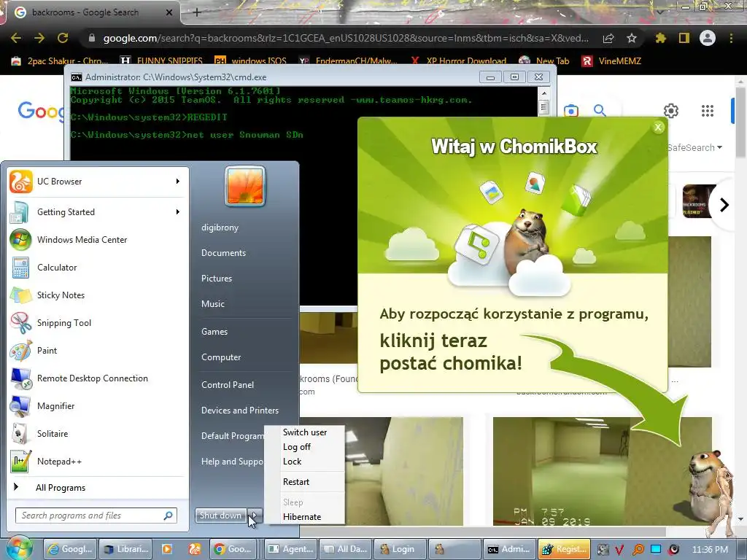Open Google apps grid
The height and width of the screenshot is (560, 747).
click(x=708, y=111)
